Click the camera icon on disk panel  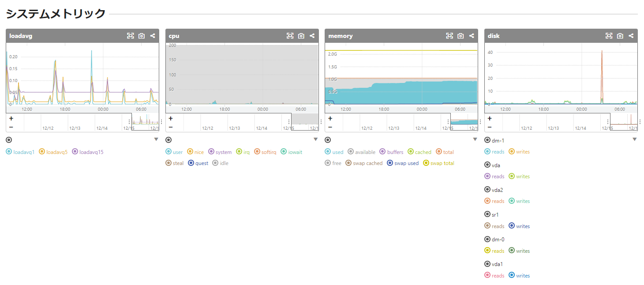[x=620, y=36]
